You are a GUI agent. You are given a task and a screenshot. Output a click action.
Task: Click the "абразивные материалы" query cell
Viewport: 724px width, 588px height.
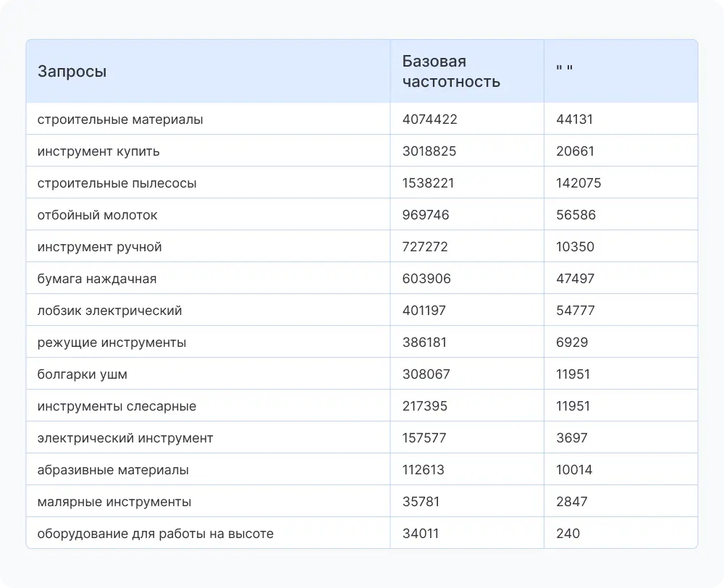pyautogui.click(x=113, y=470)
